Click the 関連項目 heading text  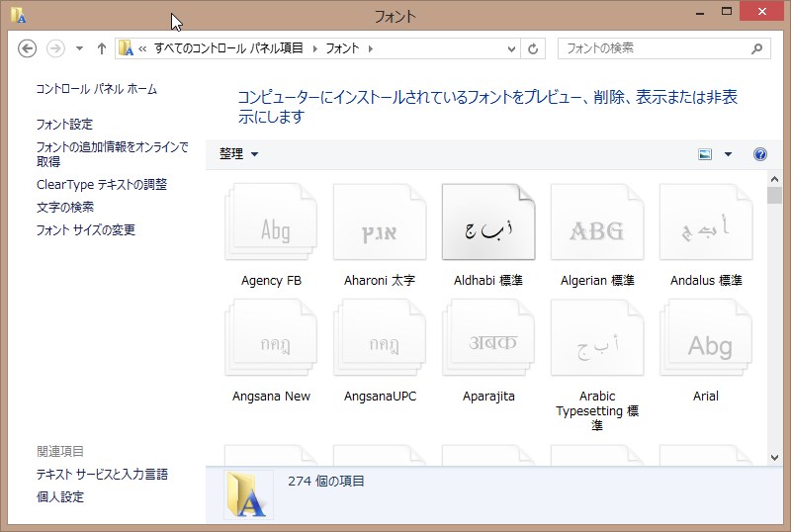pyautogui.click(x=60, y=451)
